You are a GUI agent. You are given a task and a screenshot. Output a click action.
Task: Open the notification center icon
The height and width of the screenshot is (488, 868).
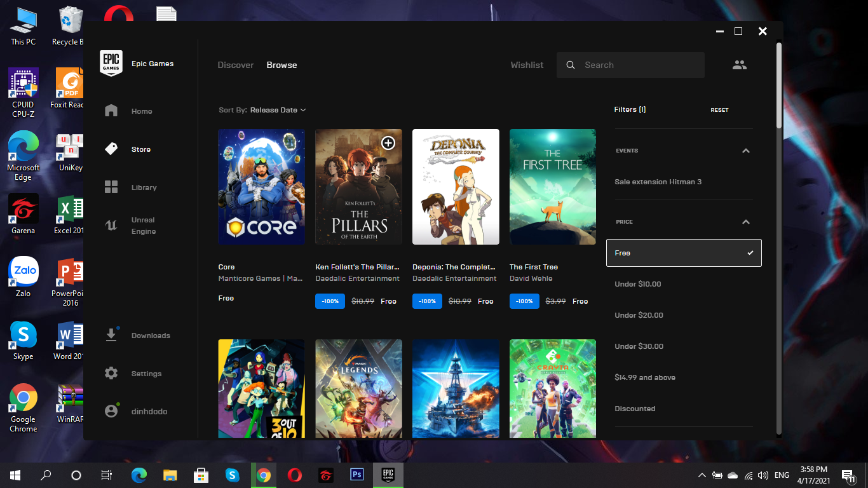pyautogui.click(x=848, y=475)
